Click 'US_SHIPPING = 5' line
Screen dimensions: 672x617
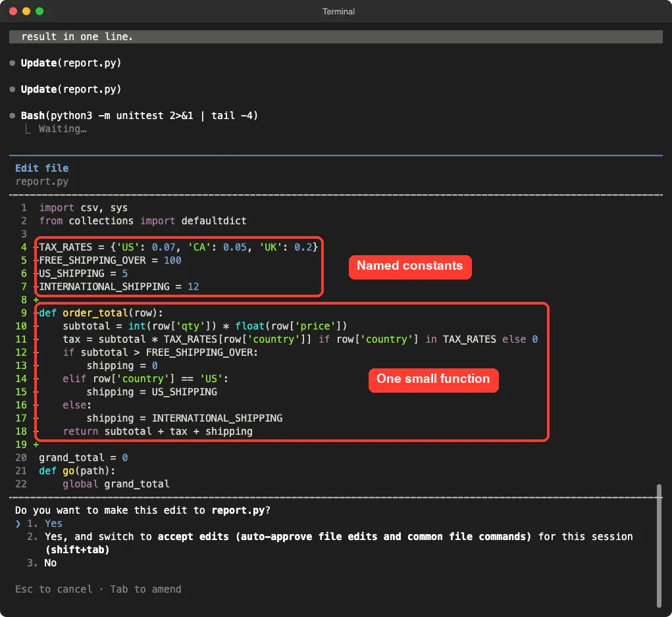tap(83, 273)
